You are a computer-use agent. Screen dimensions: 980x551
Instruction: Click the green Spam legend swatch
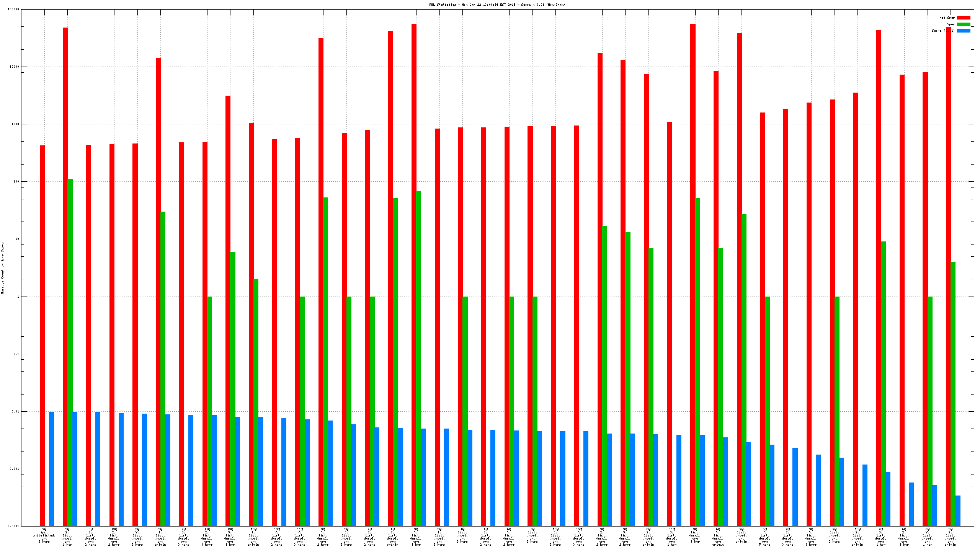963,24
